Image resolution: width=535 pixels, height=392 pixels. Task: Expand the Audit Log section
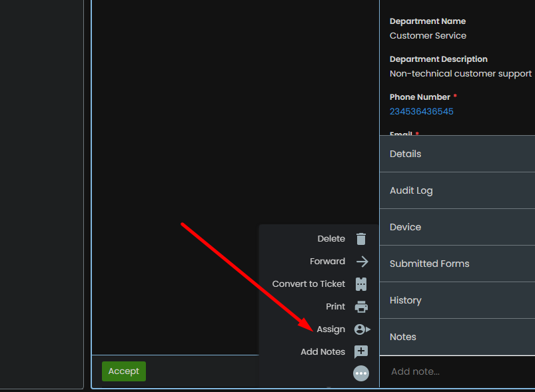tap(457, 190)
